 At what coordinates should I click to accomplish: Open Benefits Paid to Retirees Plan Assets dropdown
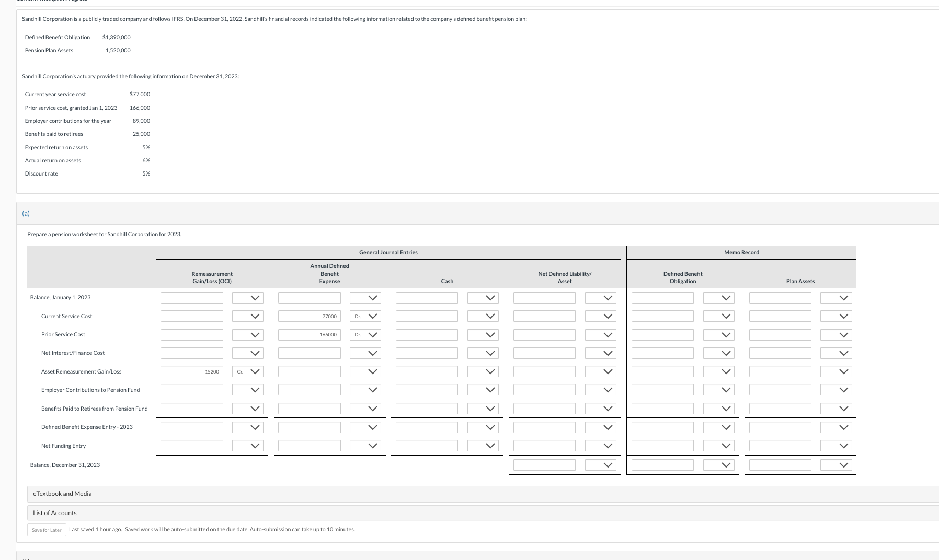click(837, 409)
